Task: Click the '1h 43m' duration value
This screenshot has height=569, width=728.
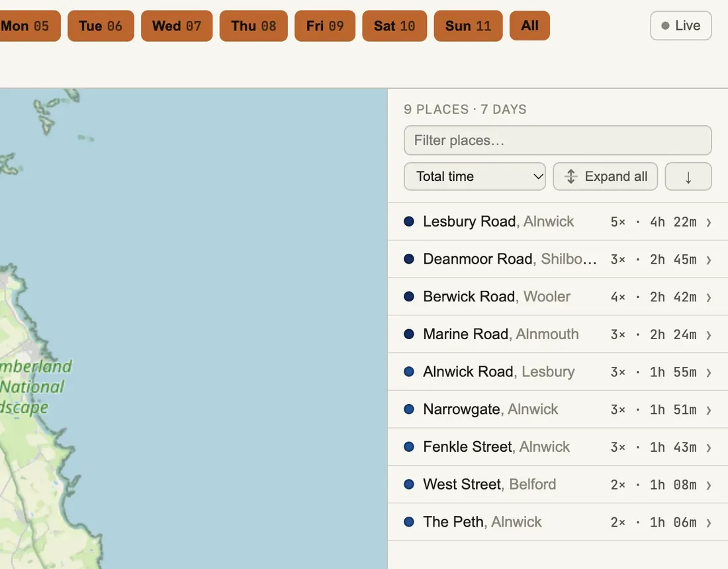Action: pos(673,448)
